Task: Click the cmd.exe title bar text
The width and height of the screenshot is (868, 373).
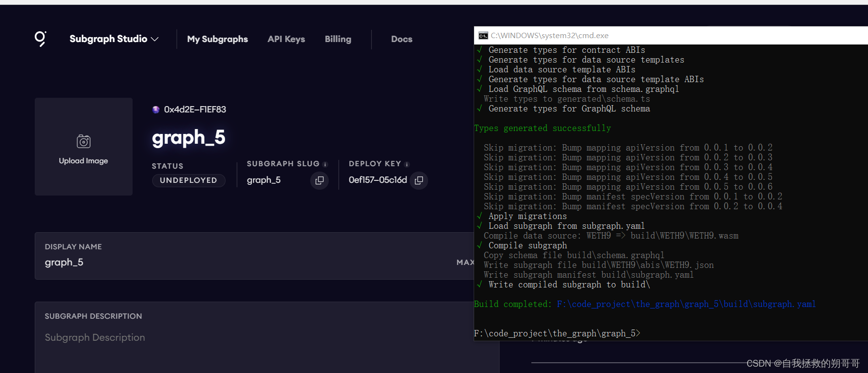Action: point(549,36)
